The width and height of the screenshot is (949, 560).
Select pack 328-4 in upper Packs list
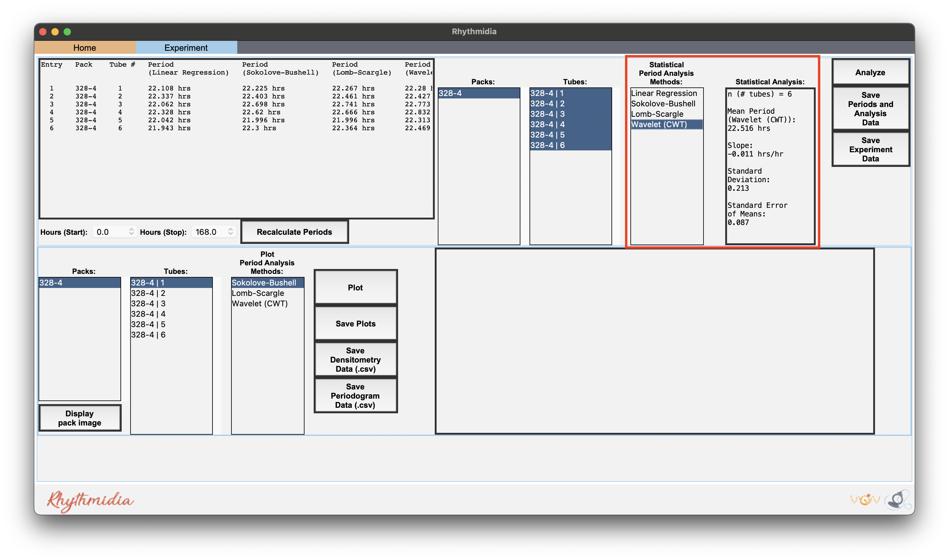tap(479, 93)
